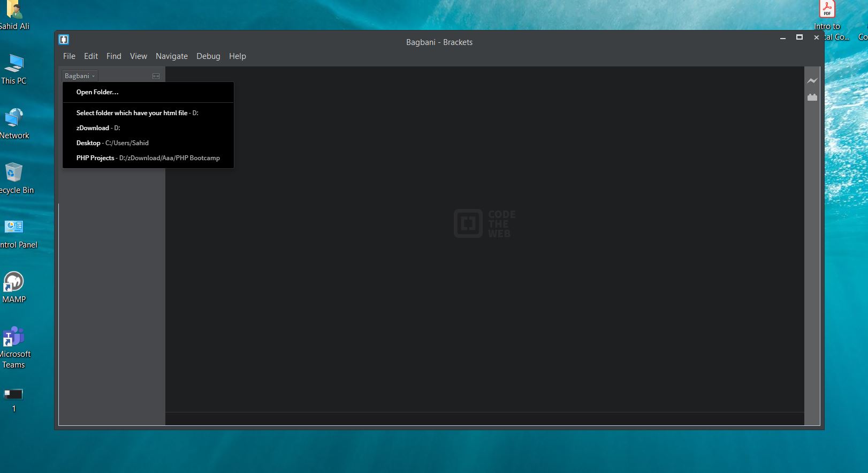
Task: Click the Live Preview lightning icon
Action: pyautogui.click(x=812, y=81)
